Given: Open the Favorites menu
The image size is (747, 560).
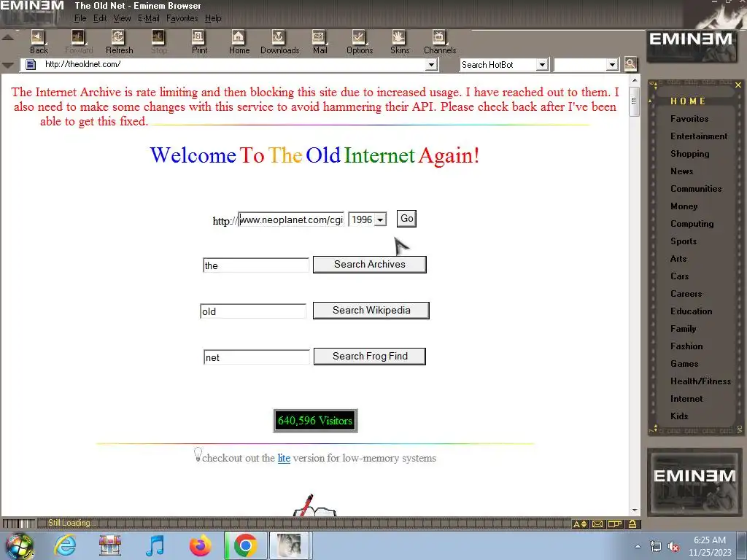Looking at the screenshot, I should [x=182, y=18].
